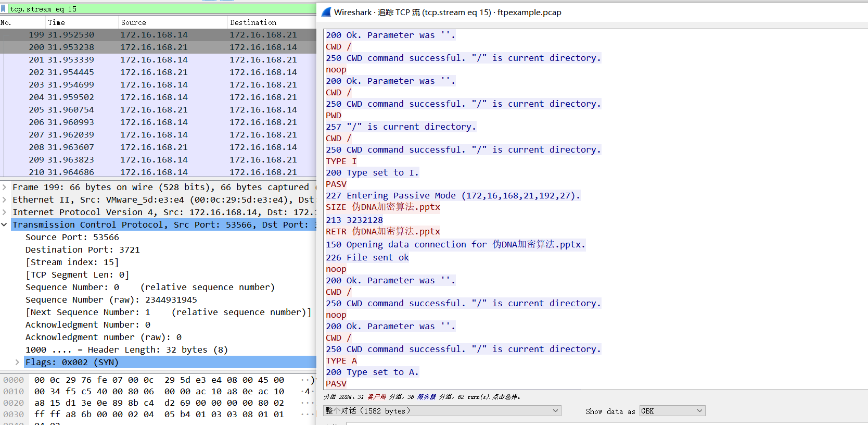This screenshot has width=868, height=425.
Task: Click the stream statistics status line about 客户端 分组
Action: 422,397
